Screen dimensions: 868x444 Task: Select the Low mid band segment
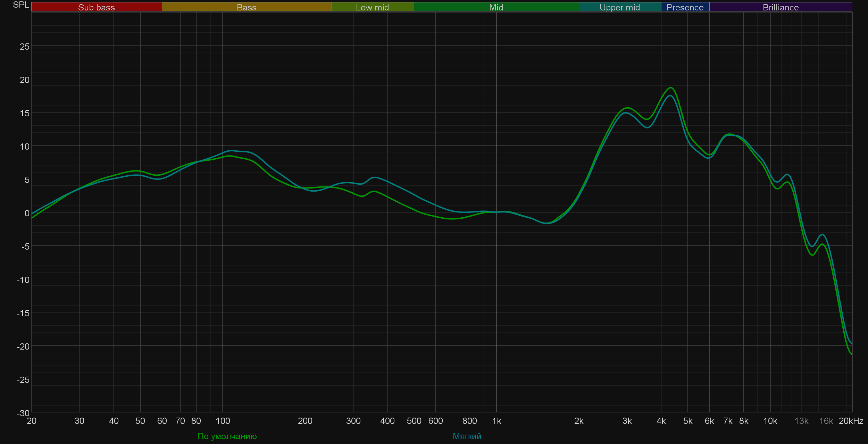(x=372, y=7)
